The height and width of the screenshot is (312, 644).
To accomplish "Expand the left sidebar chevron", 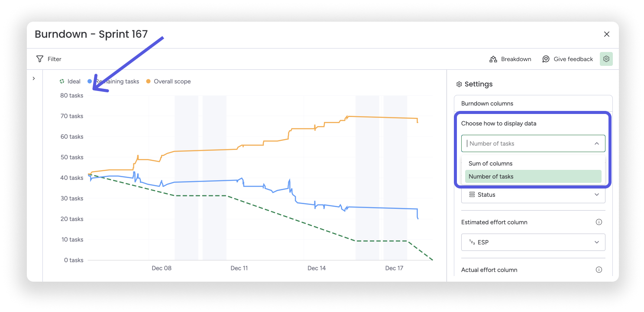I will (34, 78).
